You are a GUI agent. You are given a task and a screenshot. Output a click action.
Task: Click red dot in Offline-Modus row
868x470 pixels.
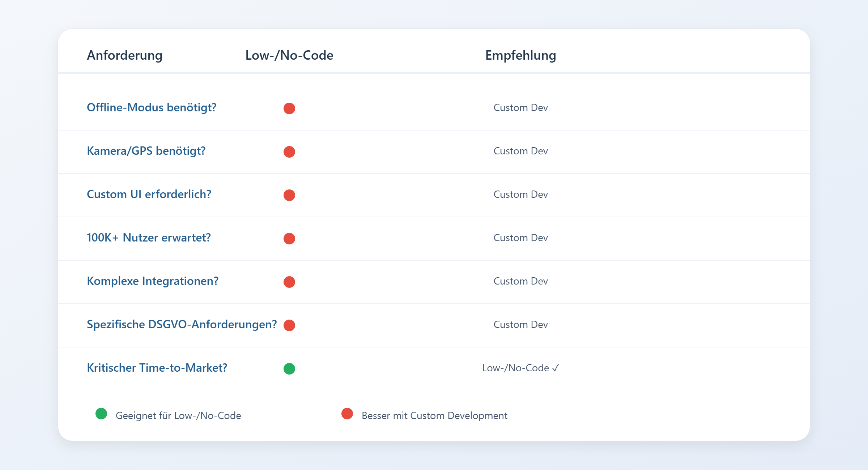289,108
